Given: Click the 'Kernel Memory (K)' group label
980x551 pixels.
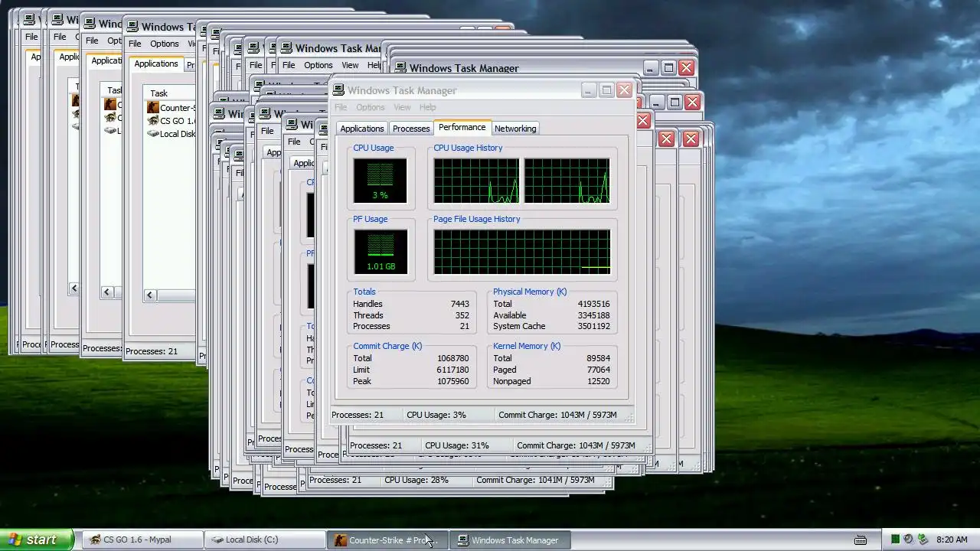Looking at the screenshot, I should 527,346.
